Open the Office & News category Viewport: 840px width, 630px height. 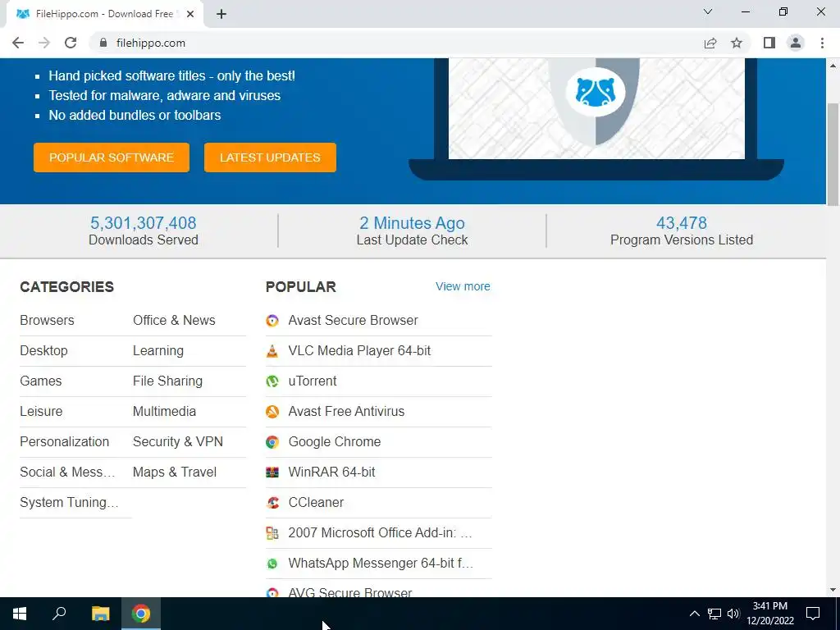(174, 321)
